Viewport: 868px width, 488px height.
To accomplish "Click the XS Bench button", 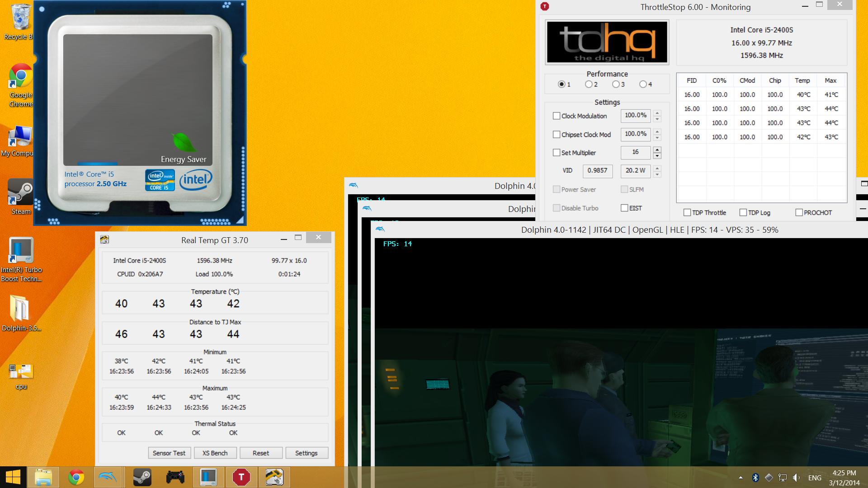I will (x=215, y=453).
